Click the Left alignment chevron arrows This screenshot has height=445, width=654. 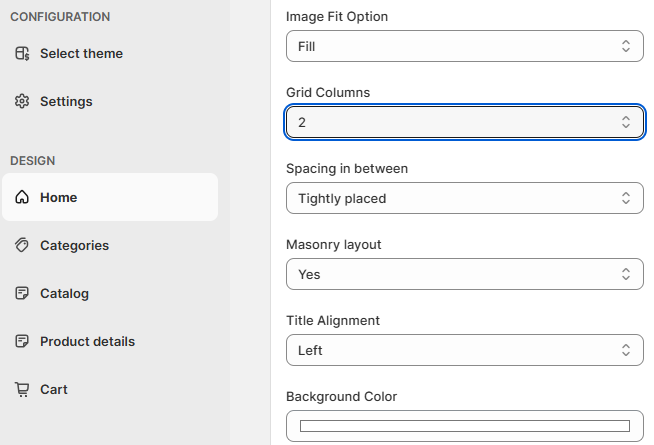[626, 350]
